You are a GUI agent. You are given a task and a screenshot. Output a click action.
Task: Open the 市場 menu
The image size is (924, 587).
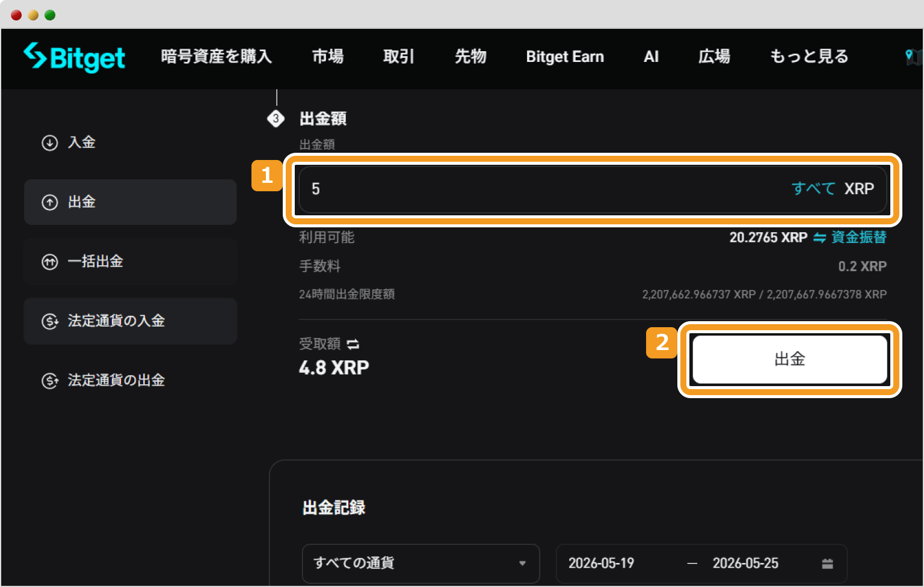pyautogui.click(x=328, y=57)
